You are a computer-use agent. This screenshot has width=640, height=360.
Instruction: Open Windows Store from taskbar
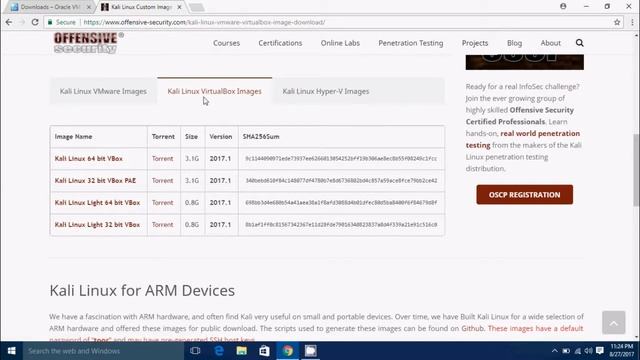264,351
